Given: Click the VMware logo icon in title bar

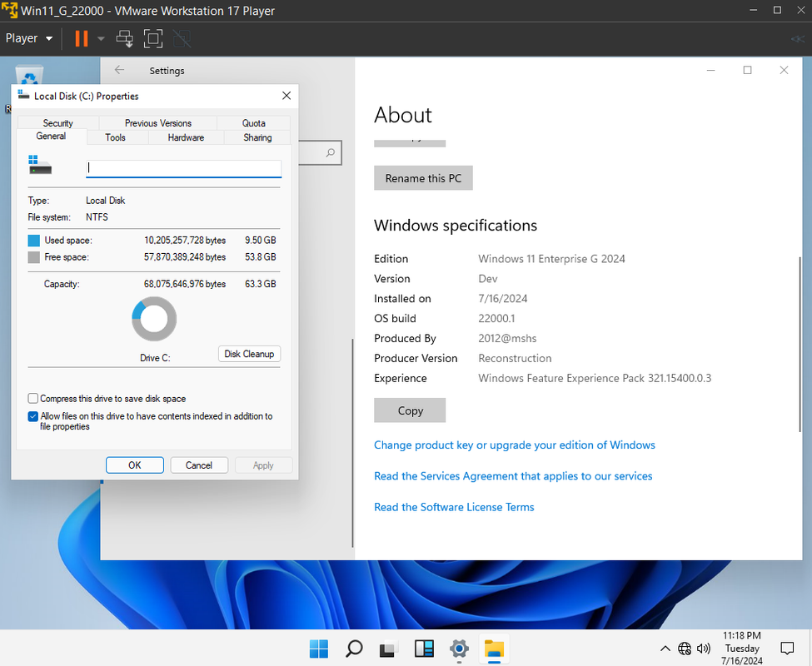Looking at the screenshot, I should pos(9,10).
